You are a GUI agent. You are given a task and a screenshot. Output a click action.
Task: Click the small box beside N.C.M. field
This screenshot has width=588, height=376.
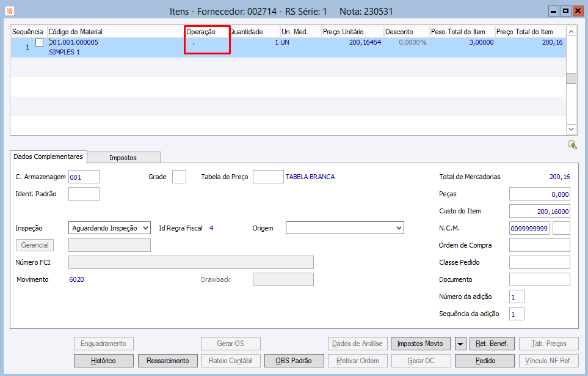[561, 228]
